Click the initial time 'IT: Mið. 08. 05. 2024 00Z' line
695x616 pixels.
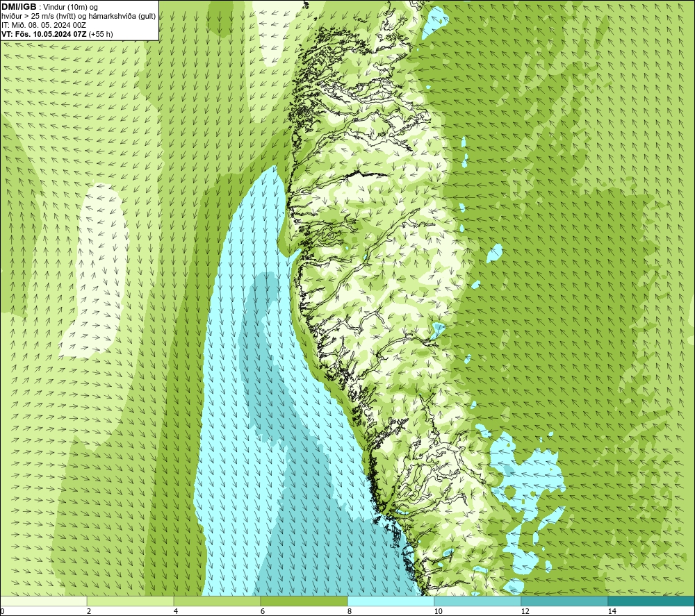click(x=43, y=25)
